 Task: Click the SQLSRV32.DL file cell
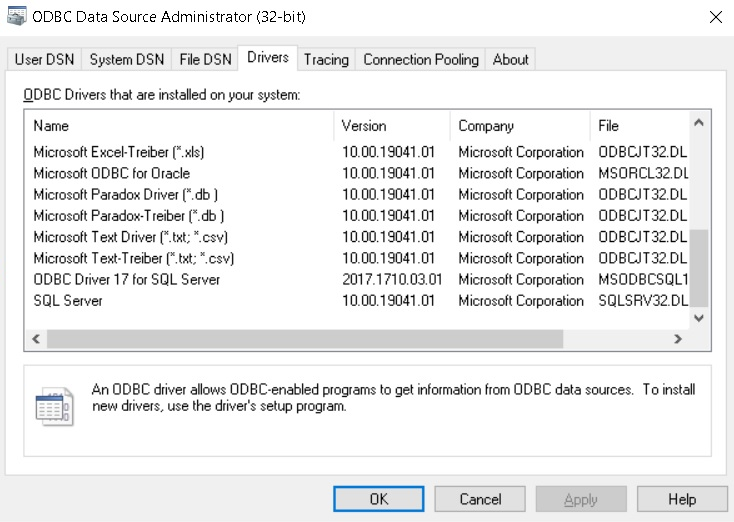(643, 301)
